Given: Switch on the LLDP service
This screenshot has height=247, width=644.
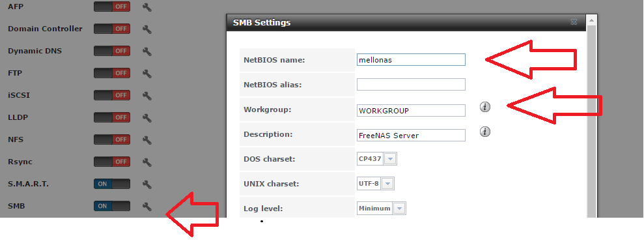Looking at the screenshot, I should 112,117.
